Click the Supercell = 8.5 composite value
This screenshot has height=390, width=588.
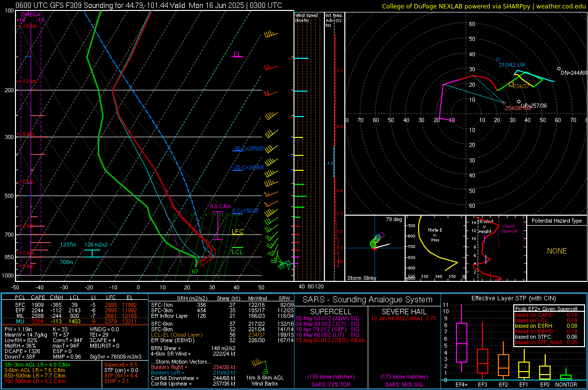[121, 365]
